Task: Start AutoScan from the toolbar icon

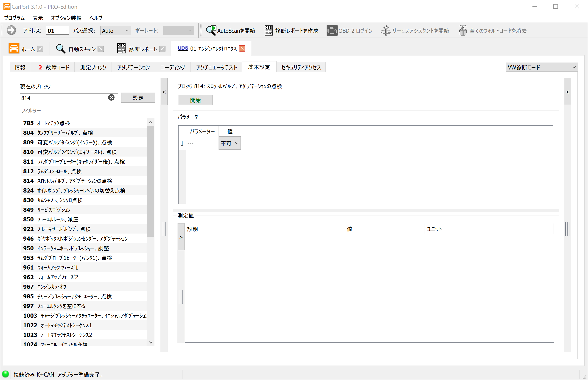Action: click(211, 31)
